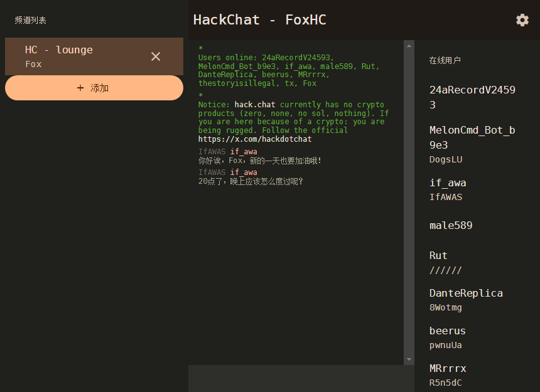Viewport: 540px width, 392px height.
Task: Click the Users online system message
Action: pyautogui.click(x=289, y=70)
